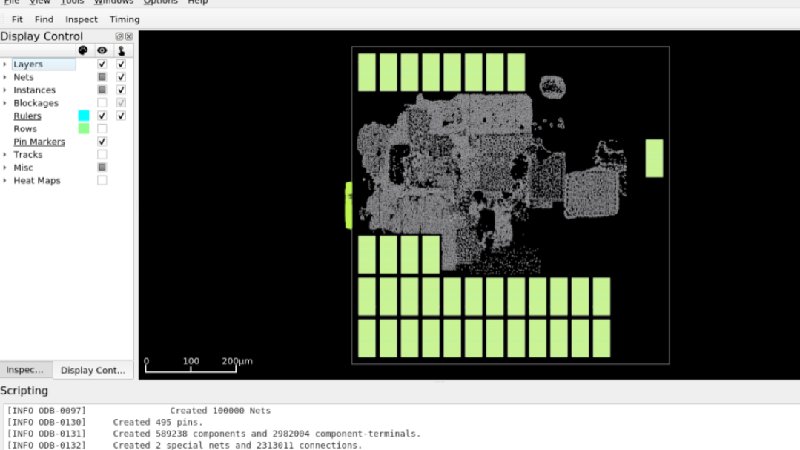
Task: Toggle Nets visibility checkbox
Action: click(x=102, y=77)
